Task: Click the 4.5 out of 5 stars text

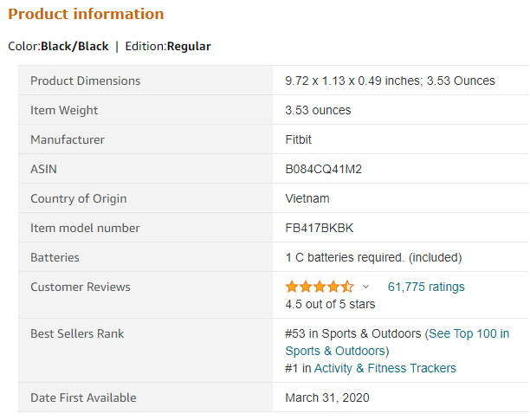Action: 330,304
